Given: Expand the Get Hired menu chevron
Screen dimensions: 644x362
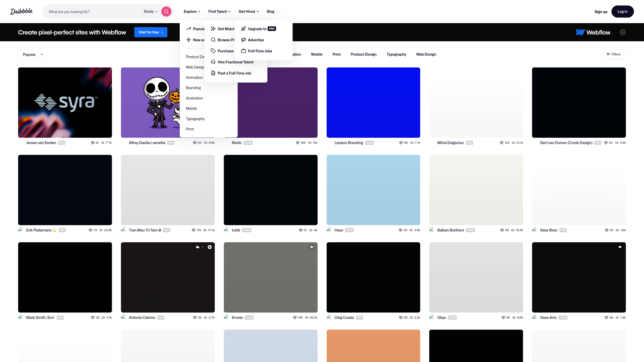Looking at the screenshot, I should tap(258, 11).
